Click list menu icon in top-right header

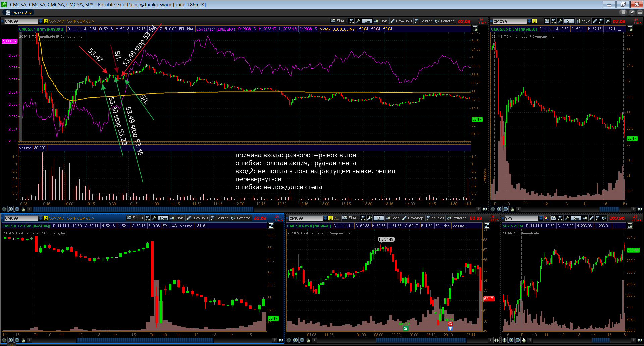640,12
